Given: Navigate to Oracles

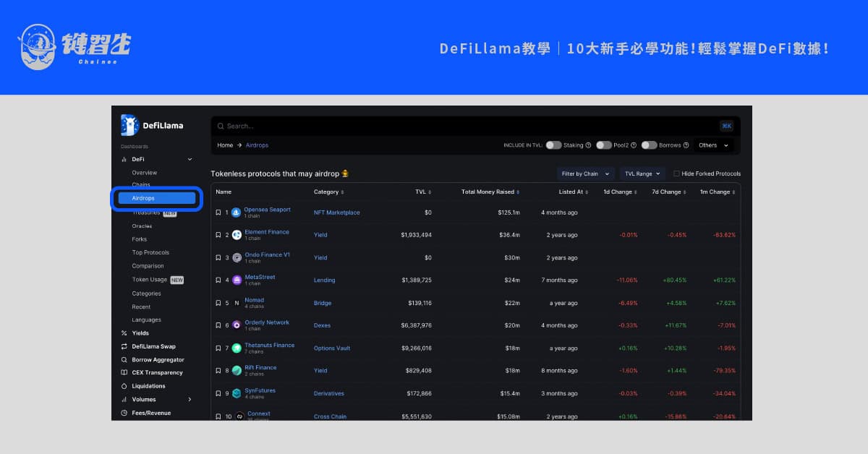Looking at the screenshot, I should click(x=142, y=226).
